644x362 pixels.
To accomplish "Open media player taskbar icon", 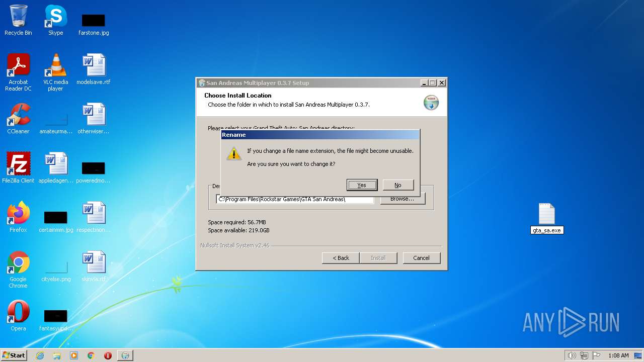I will [74, 355].
